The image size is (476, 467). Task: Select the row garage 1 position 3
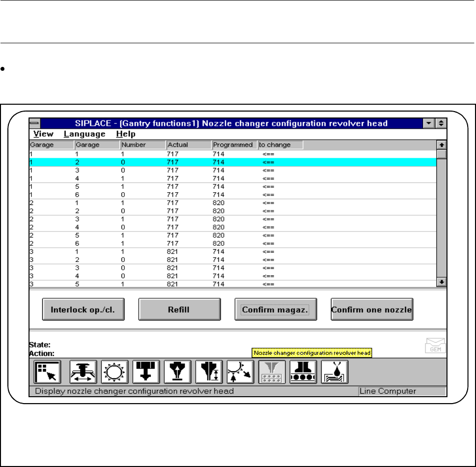(233, 170)
